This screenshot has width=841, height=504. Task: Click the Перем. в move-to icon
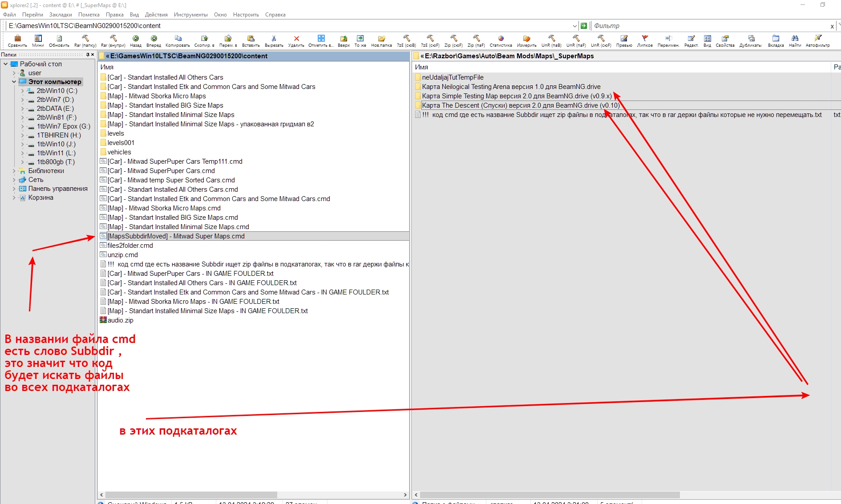(x=228, y=40)
